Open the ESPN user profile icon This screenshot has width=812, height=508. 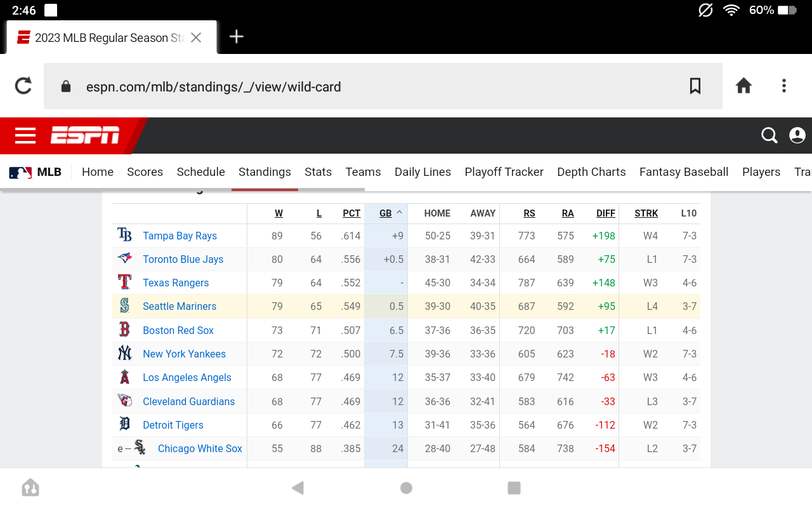797,135
